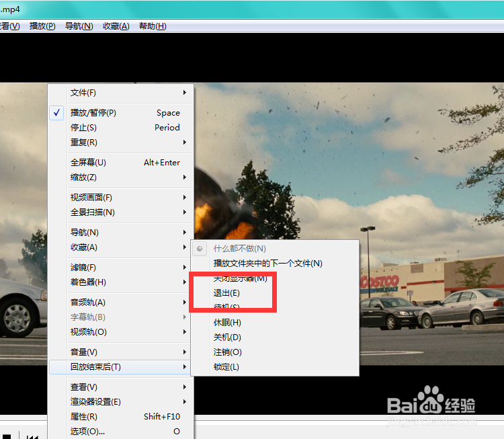Viewport: 504px width, 439px height.
Task: Open 属性(R) properties entry
Action: pyautogui.click(x=121, y=417)
